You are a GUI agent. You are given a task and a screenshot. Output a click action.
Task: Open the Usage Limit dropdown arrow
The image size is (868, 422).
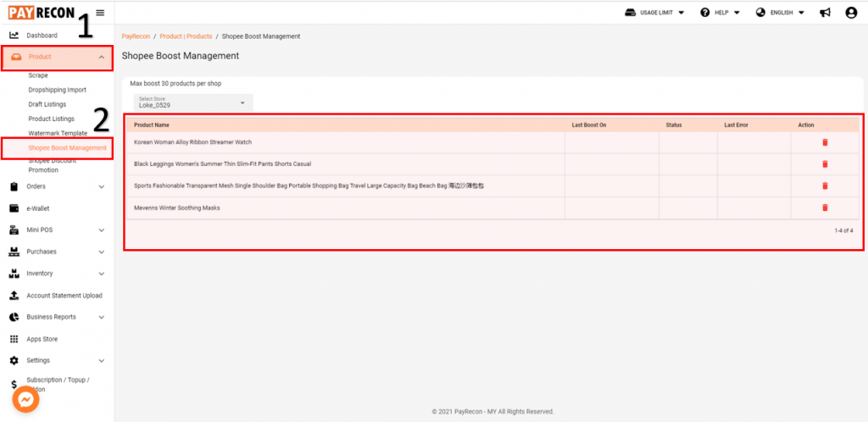(681, 13)
